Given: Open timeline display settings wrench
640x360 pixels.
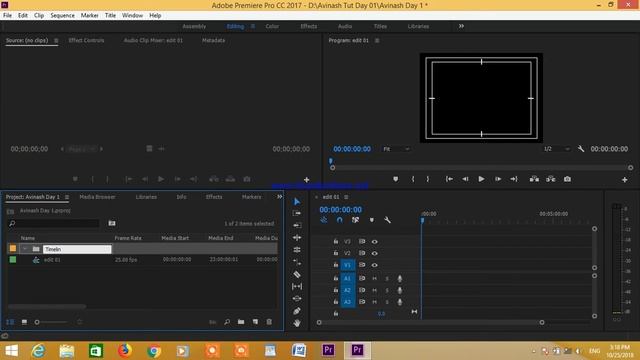Looking at the screenshot, I should [x=387, y=220].
